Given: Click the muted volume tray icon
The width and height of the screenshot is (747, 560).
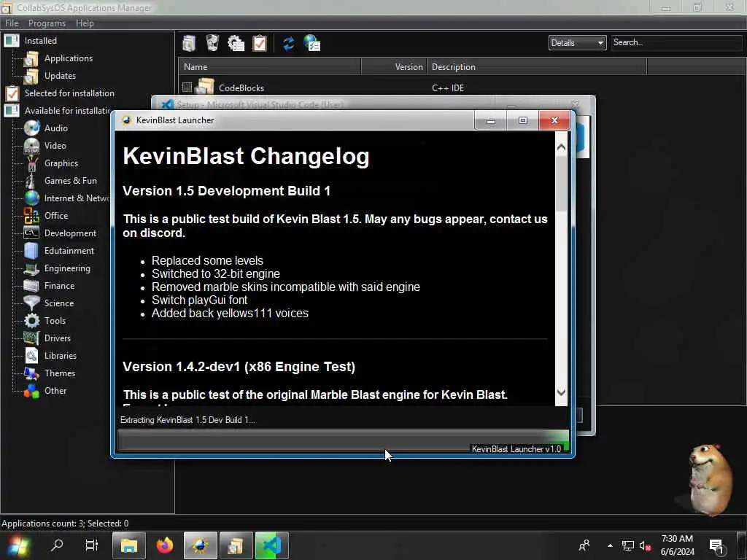Looking at the screenshot, I should coord(646,545).
